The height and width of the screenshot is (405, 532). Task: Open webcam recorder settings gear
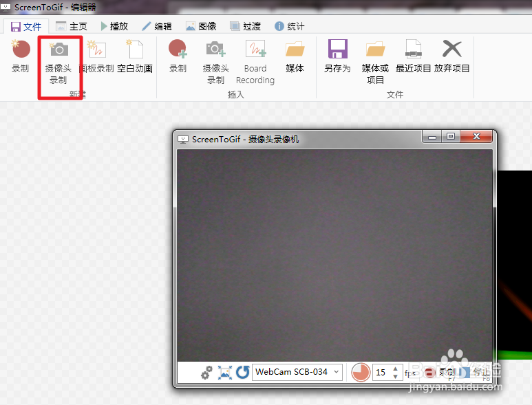(x=206, y=372)
